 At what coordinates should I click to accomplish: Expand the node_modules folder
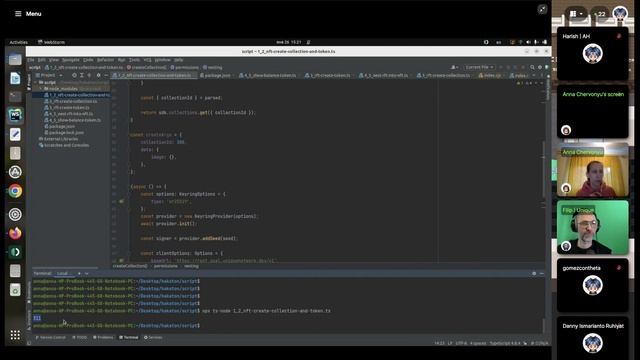[40, 89]
